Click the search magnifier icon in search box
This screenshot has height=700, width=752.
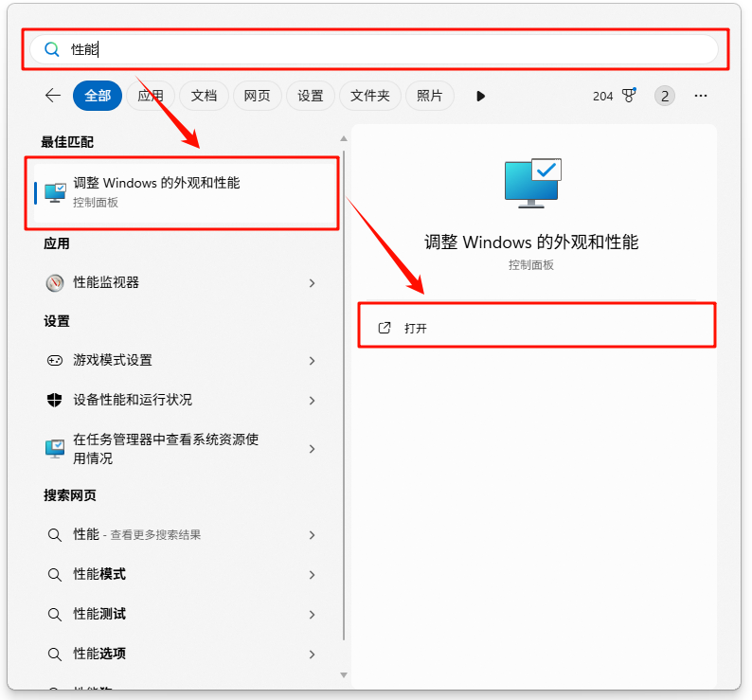[52, 49]
